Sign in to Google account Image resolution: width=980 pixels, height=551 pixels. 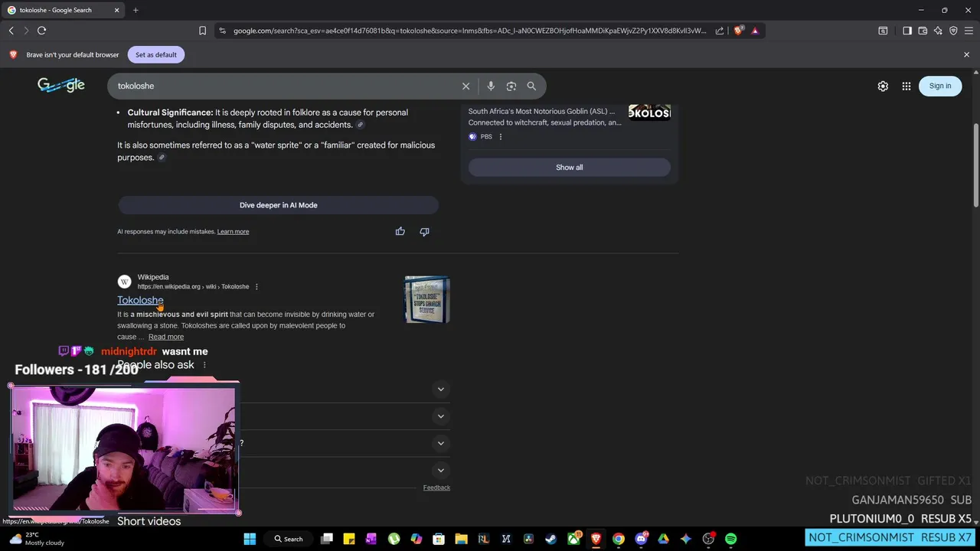939,86
